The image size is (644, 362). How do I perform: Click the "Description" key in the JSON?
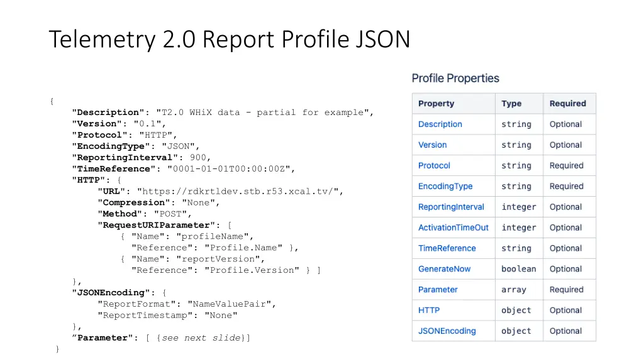click(x=108, y=112)
